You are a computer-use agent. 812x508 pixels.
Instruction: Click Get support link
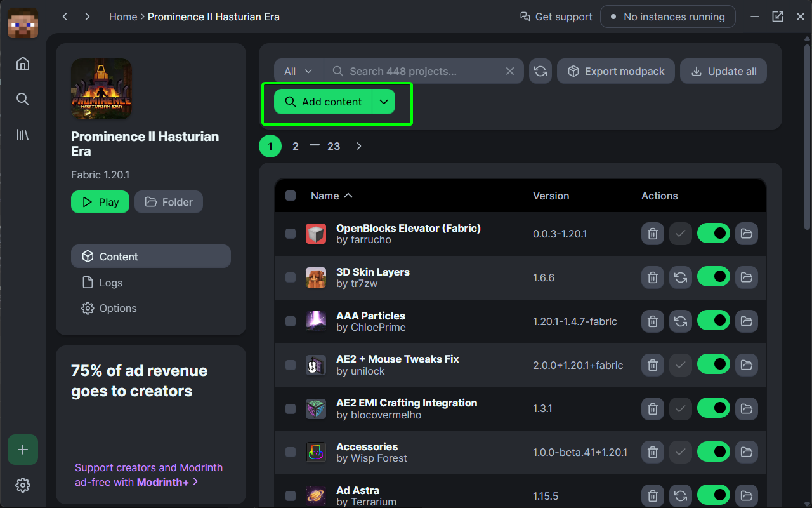(556, 17)
